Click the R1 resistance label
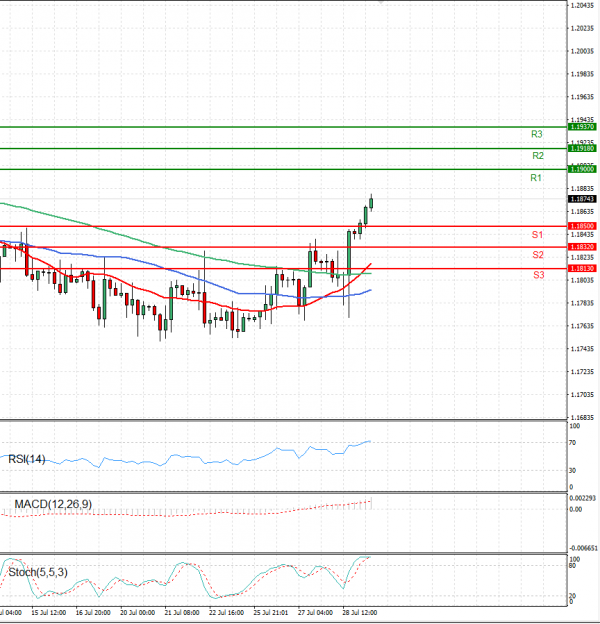Image resolution: width=600 pixels, height=624 pixels. (x=536, y=178)
